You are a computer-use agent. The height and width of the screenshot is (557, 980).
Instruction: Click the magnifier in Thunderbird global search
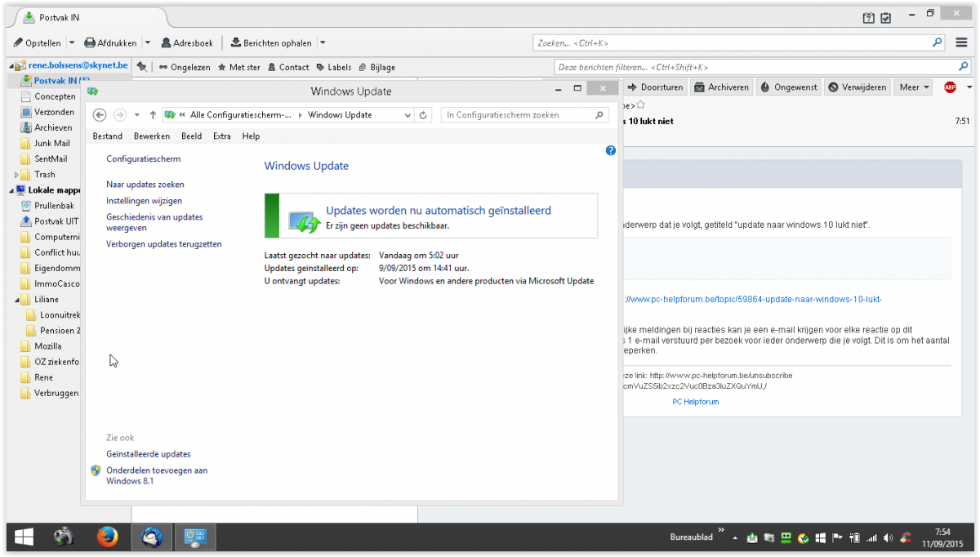coord(938,42)
